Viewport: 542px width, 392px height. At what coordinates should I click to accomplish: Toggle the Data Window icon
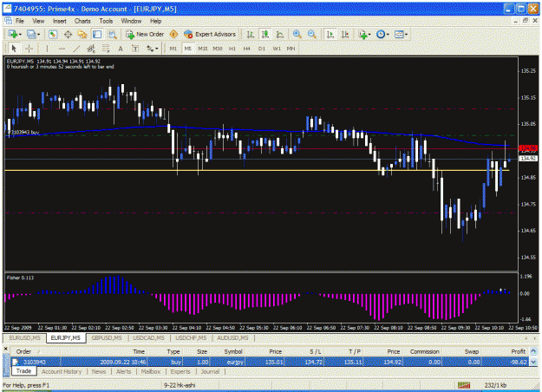pyautogui.click(x=68, y=34)
